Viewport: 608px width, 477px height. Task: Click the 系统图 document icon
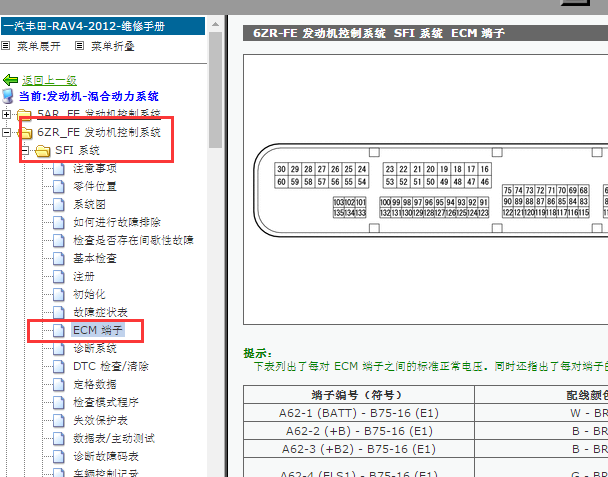coord(59,205)
